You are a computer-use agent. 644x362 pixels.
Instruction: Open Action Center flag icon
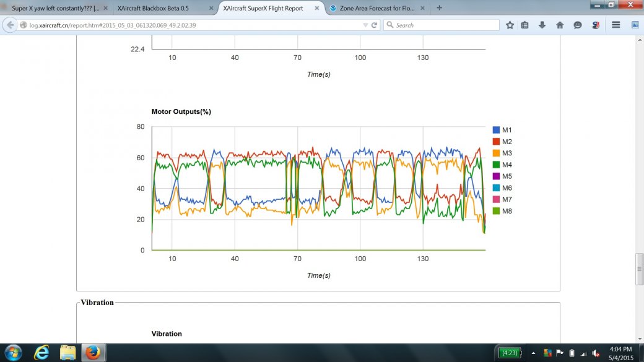pyautogui.click(x=559, y=353)
